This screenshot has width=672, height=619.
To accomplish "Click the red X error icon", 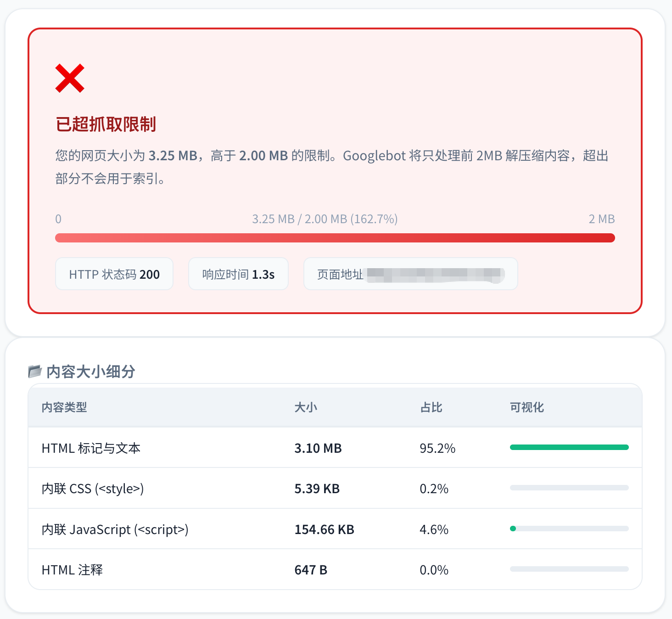I will [x=70, y=78].
